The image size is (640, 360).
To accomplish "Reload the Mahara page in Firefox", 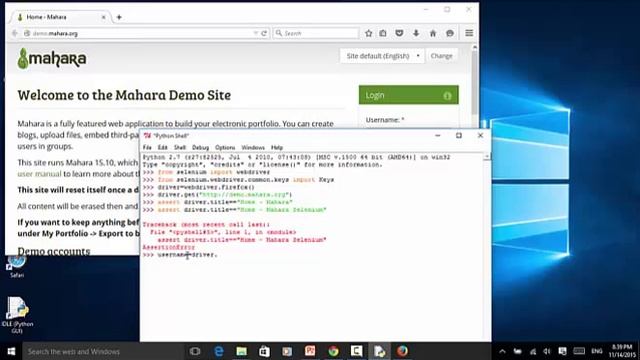I will coord(264,33).
